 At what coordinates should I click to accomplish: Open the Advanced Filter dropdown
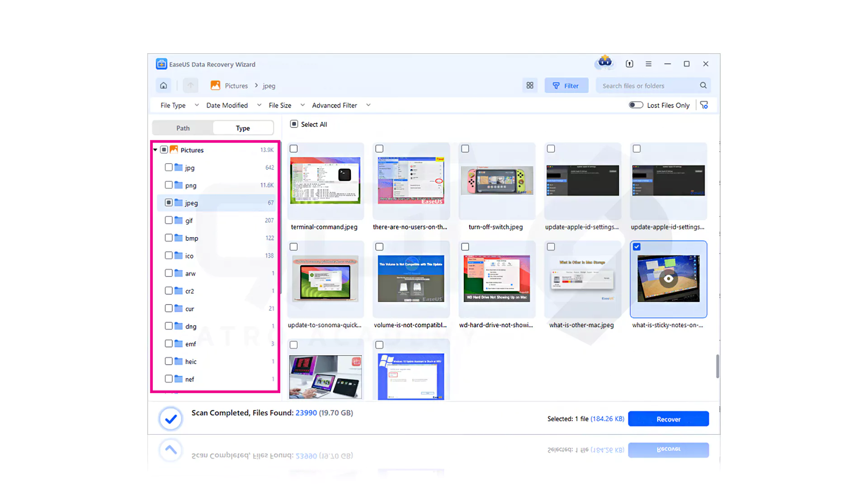pyautogui.click(x=341, y=105)
